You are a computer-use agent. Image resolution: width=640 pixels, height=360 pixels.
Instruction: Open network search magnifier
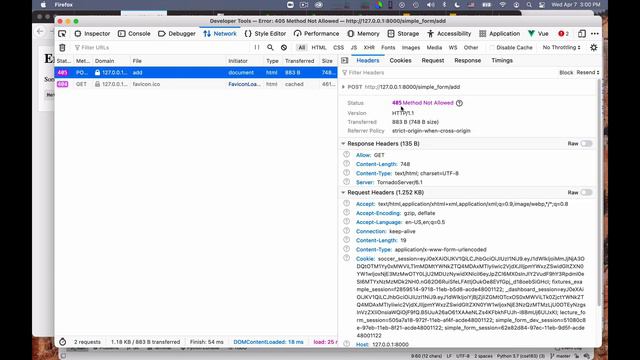[270, 48]
